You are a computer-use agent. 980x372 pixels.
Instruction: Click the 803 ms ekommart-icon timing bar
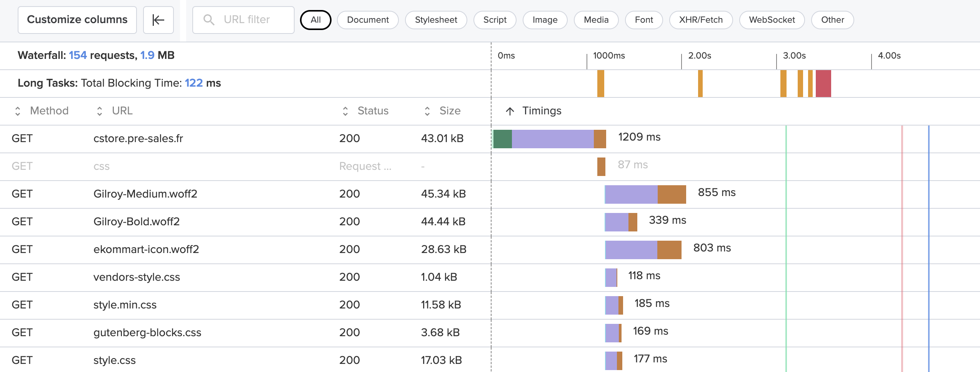point(643,250)
